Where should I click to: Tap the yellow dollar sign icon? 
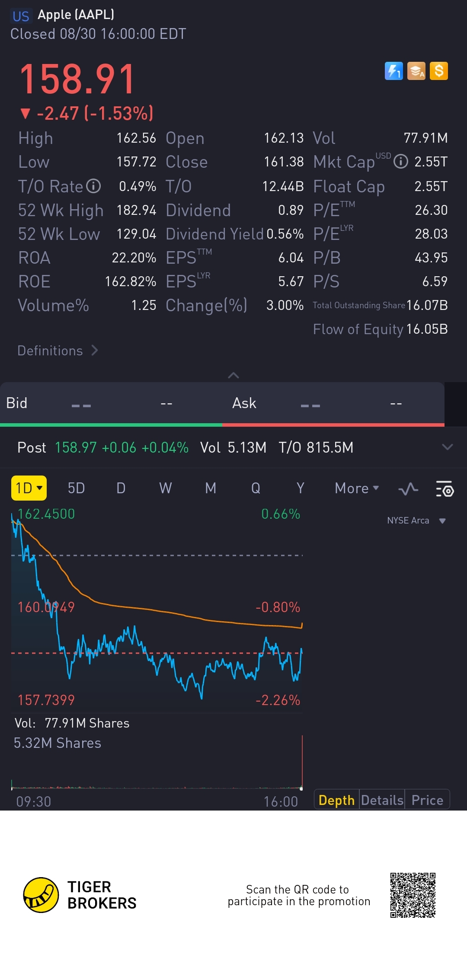(x=439, y=71)
